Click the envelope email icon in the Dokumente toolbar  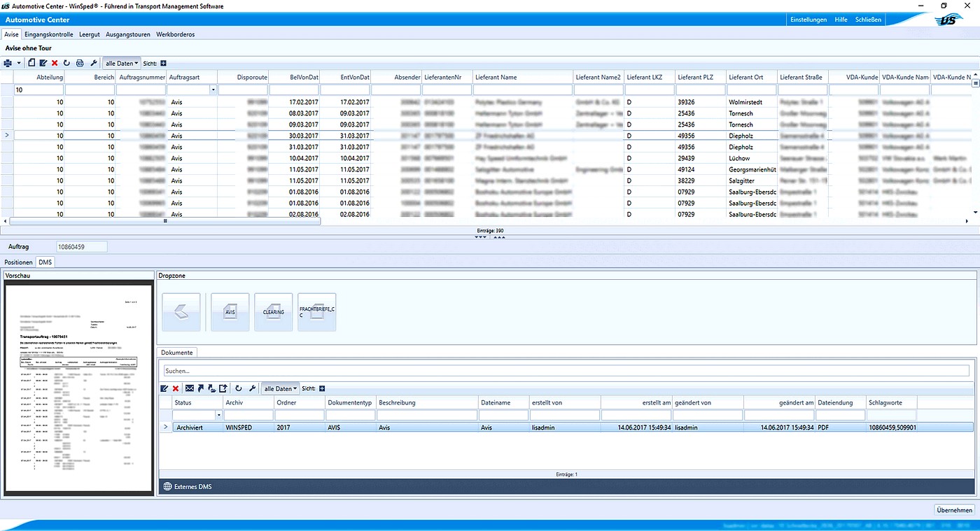point(190,388)
